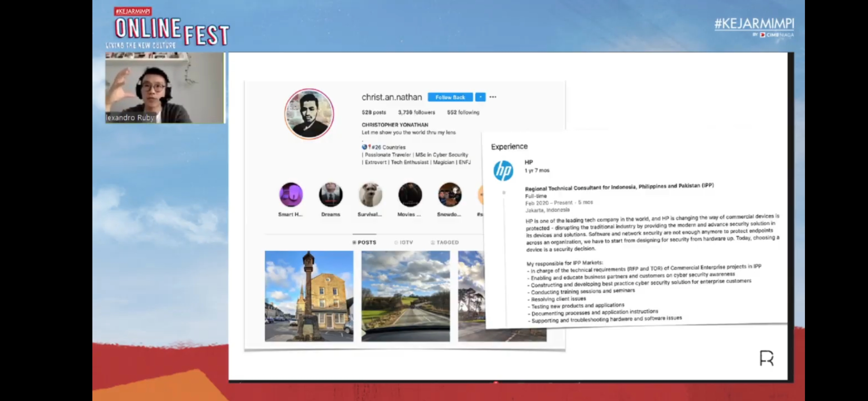
Task: Click the HP company name in Experience
Action: point(529,162)
